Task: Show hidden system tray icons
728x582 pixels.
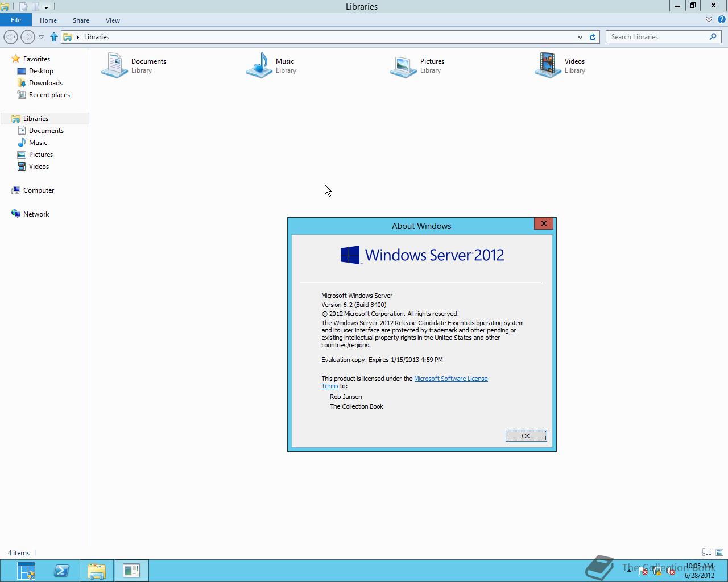Action: (629, 571)
